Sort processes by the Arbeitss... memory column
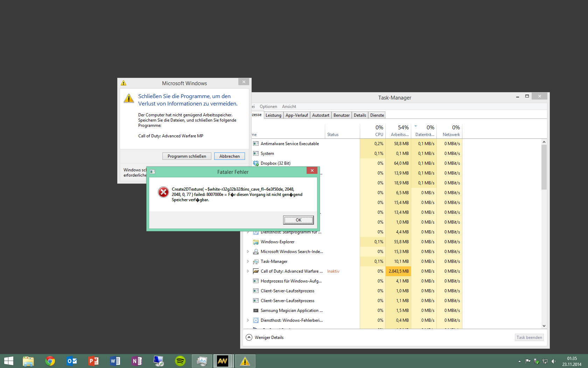588x368 pixels. pos(398,131)
